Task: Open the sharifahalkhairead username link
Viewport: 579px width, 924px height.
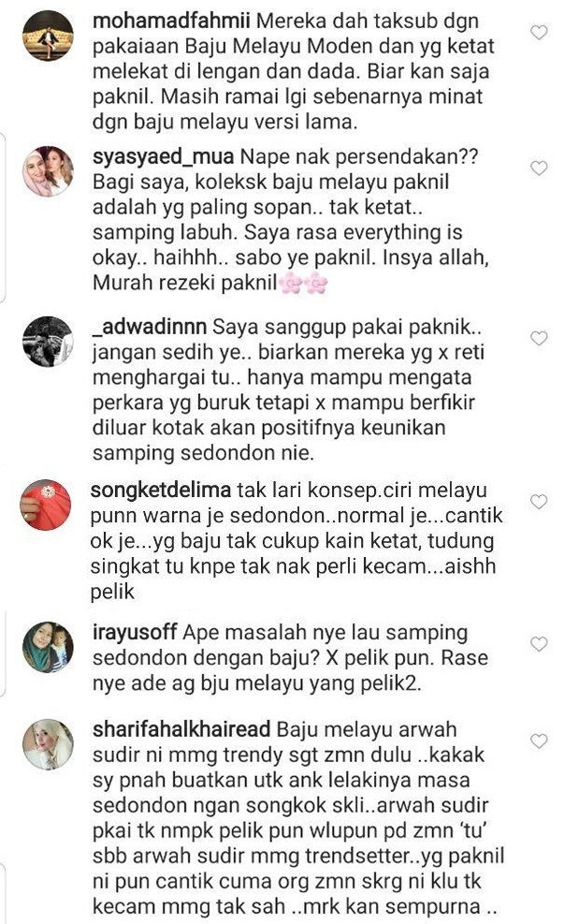Action: point(181,729)
